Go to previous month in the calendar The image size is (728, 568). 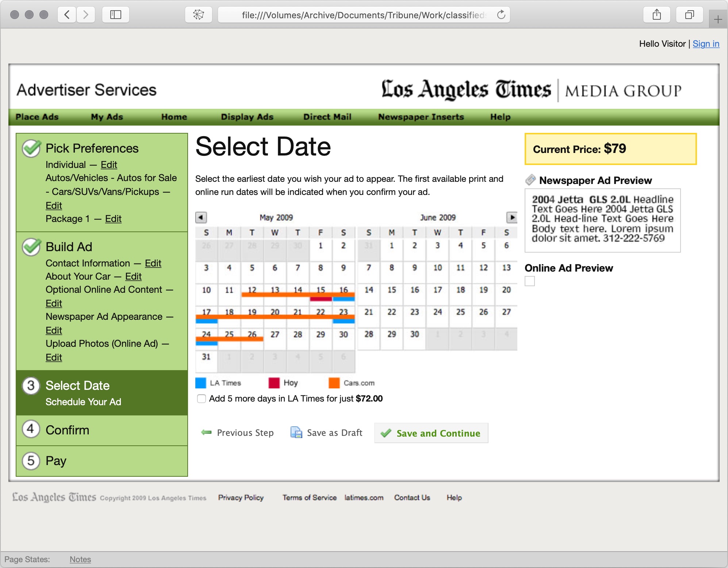(x=200, y=217)
